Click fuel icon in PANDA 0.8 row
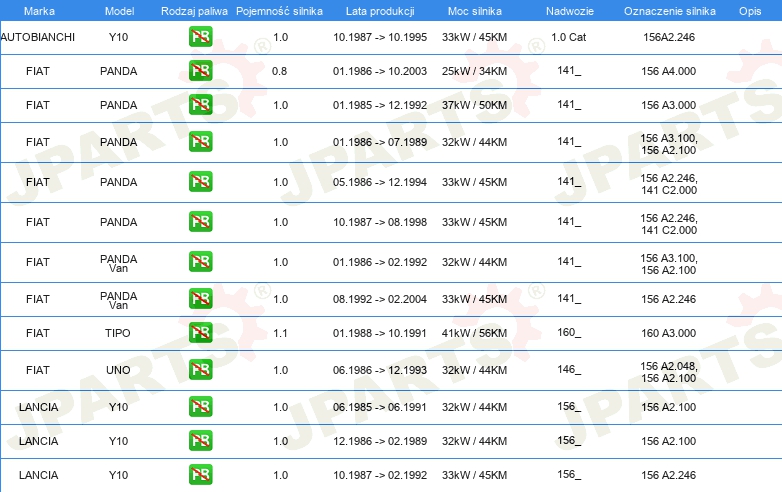Image resolution: width=782 pixels, height=492 pixels. 200,71
